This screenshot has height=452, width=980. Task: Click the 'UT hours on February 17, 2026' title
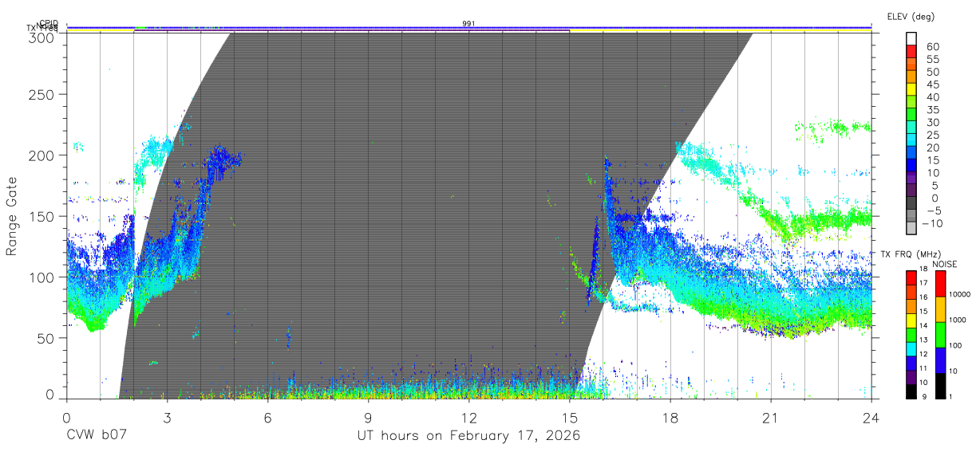[x=468, y=436]
